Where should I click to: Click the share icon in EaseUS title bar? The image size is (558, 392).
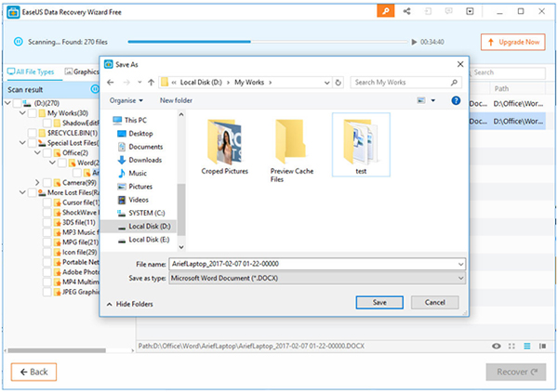(406, 11)
